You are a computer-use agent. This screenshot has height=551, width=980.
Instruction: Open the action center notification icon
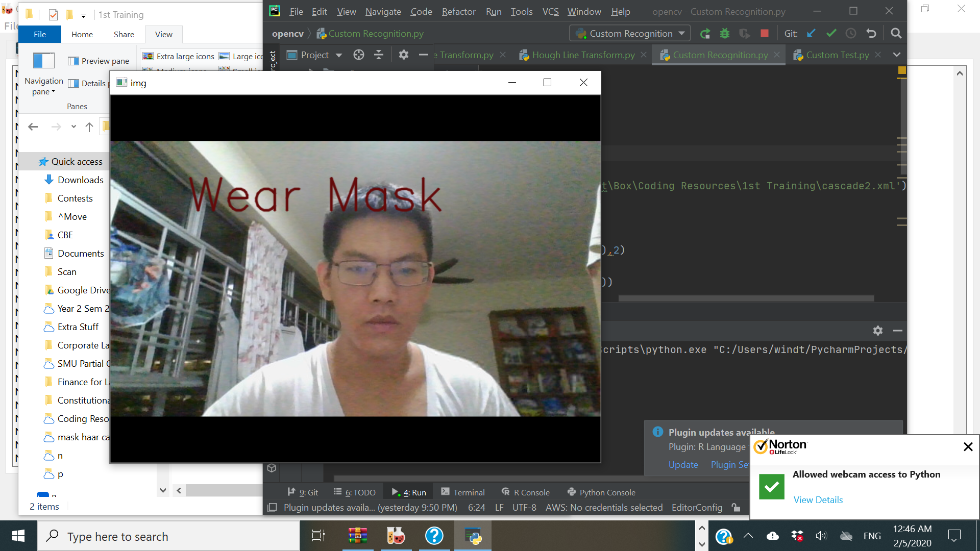point(954,536)
